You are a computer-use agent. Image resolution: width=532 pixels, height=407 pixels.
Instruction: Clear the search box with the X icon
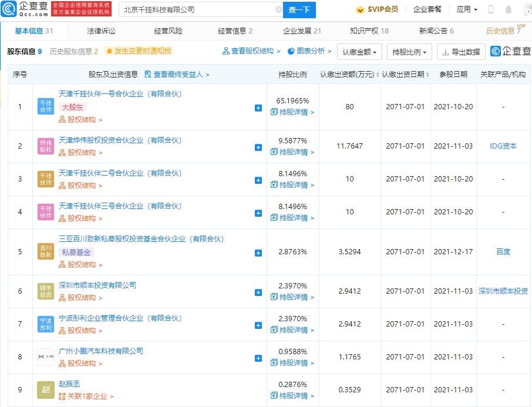click(278, 10)
